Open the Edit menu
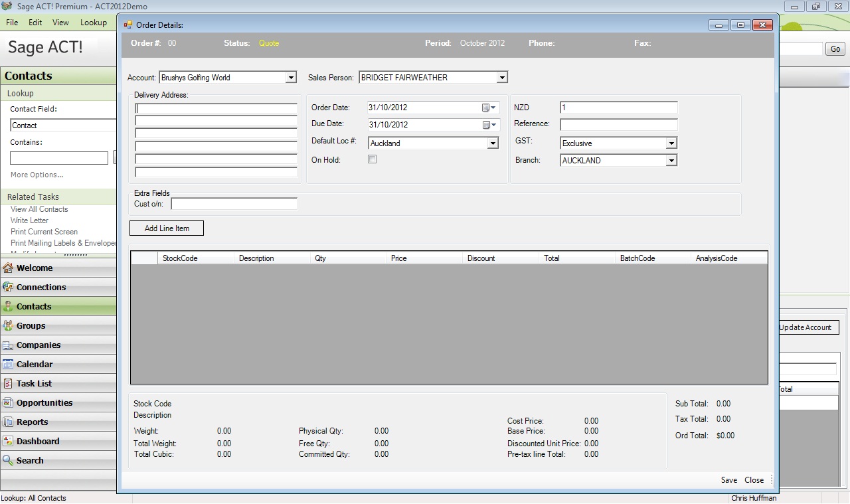 point(35,23)
